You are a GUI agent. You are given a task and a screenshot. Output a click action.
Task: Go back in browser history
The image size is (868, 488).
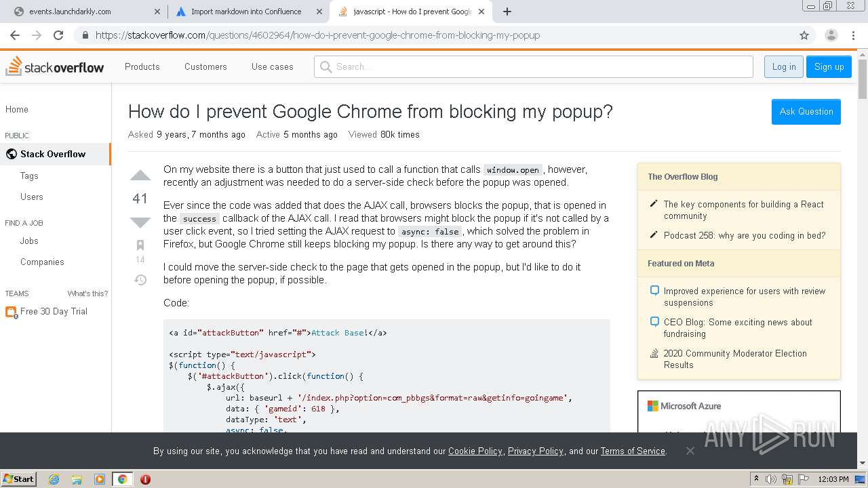pos(15,35)
